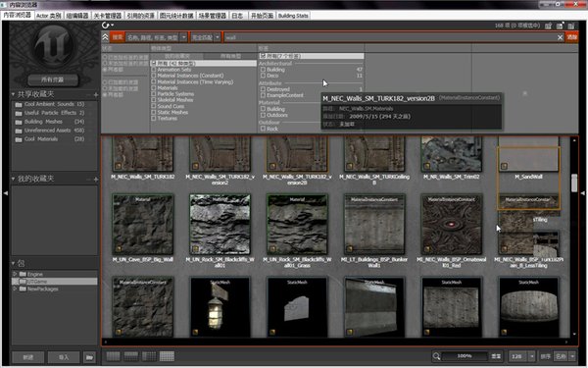588x368 pixels.
Task: Collapse the filter panel using the double-chevron icon
Action: 106,37
